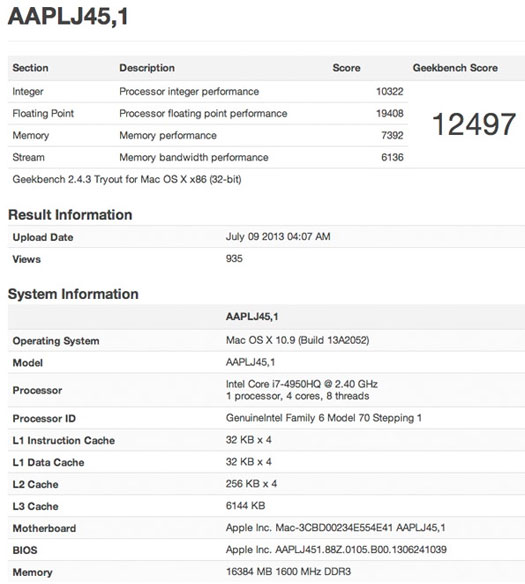Select L3 Cache value 6144 KB

(245, 506)
